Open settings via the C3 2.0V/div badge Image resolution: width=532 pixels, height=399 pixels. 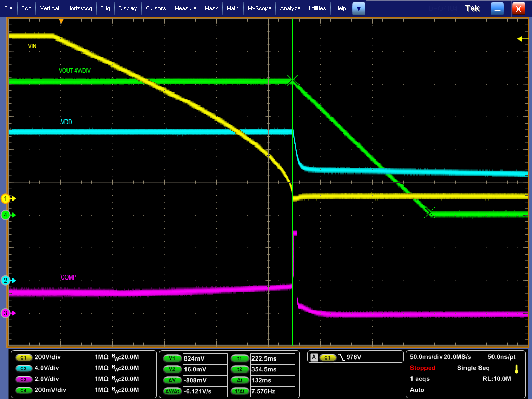pyautogui.click(x=23, y=380)
